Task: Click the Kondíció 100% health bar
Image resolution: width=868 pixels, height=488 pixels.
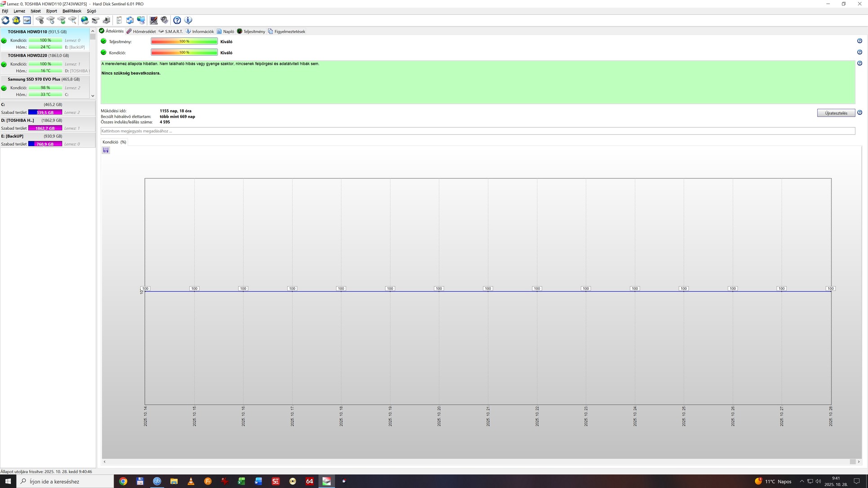Action: [184, 53]
